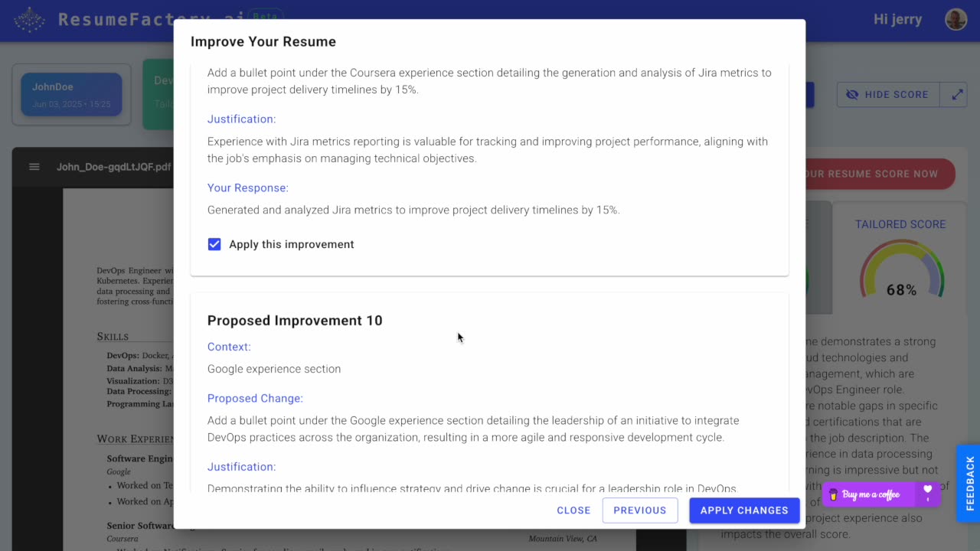Click the 'Proposed Improvement 10' heading

(295, 321)
